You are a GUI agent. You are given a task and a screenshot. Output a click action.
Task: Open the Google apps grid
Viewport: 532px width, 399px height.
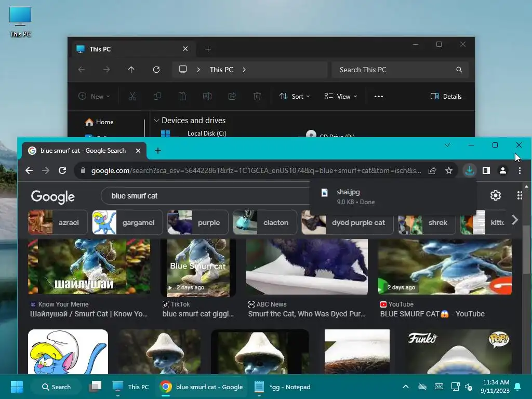click(x=520, y=195)
